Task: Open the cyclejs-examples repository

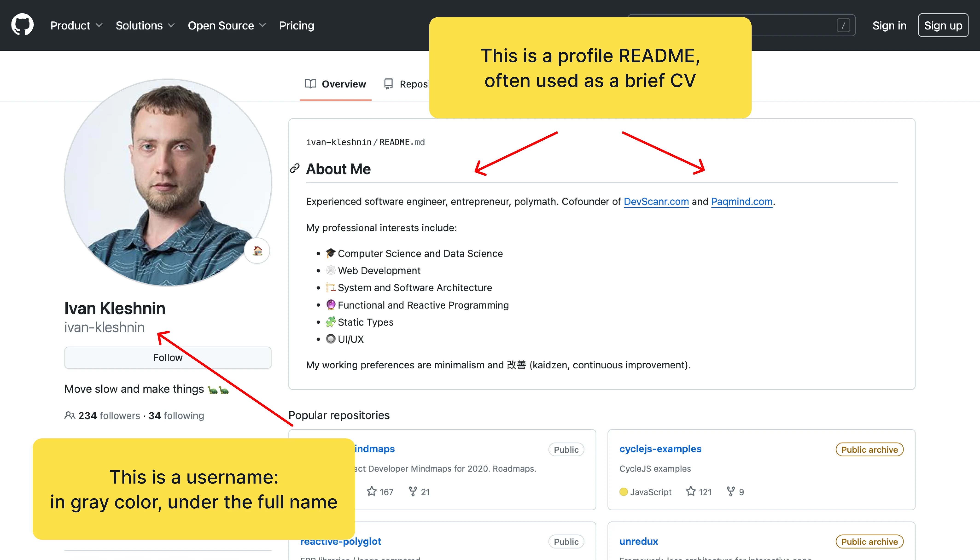Action: tap(660, 449)
